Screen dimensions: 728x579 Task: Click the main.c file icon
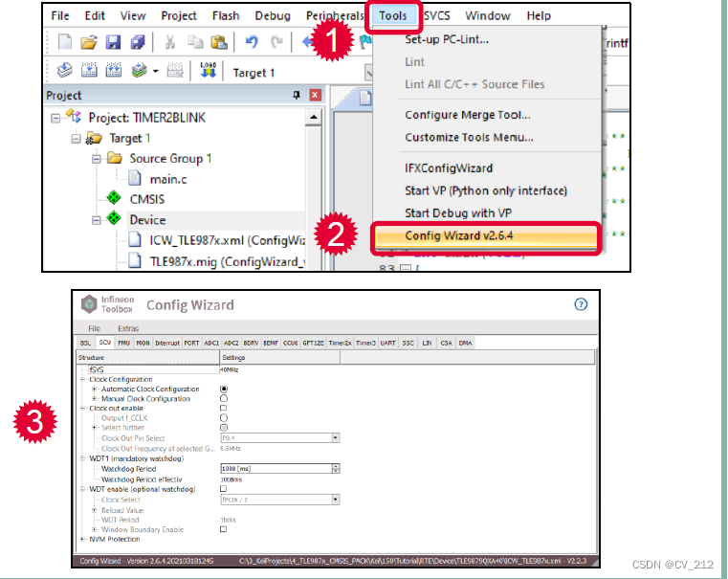click(135, 178)
